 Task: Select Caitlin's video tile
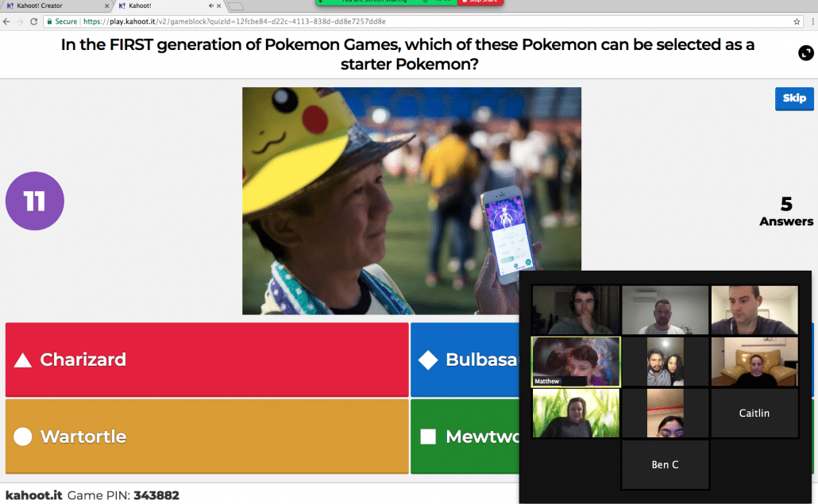coord(754,413)
